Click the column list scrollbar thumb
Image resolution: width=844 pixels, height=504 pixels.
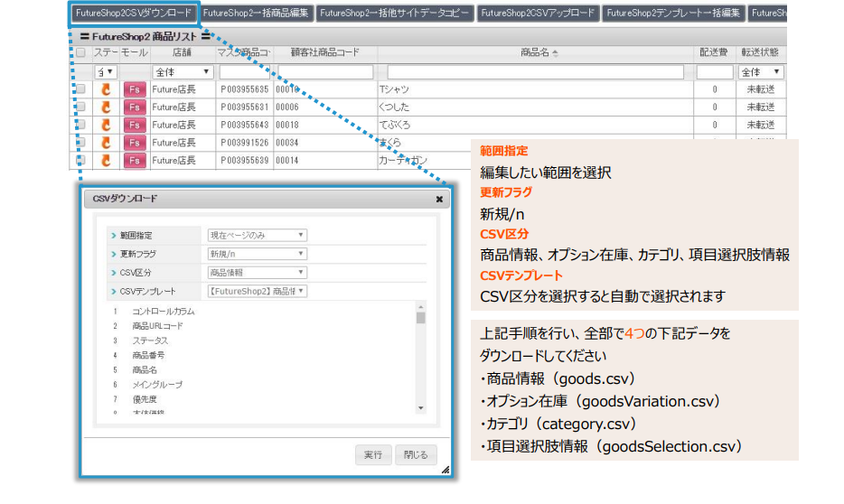(420, 318)
